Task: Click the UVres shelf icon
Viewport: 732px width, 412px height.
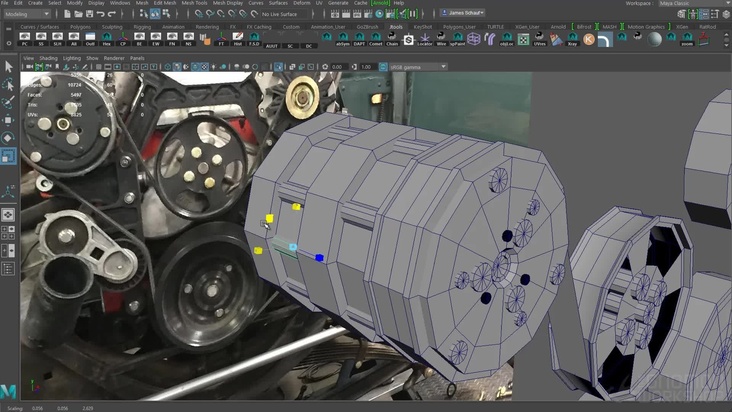Action: click(540, 39)
